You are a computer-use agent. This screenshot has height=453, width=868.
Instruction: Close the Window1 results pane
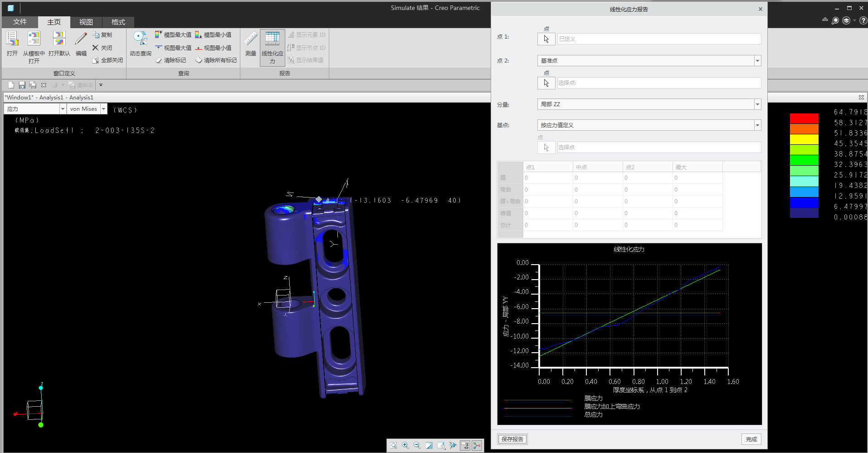tap(861, 97)
